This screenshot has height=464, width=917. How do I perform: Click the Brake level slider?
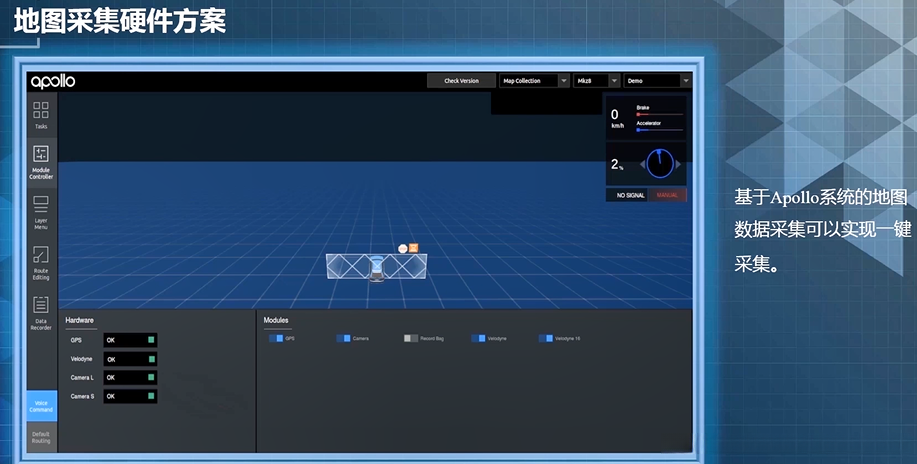click(660, 115)
